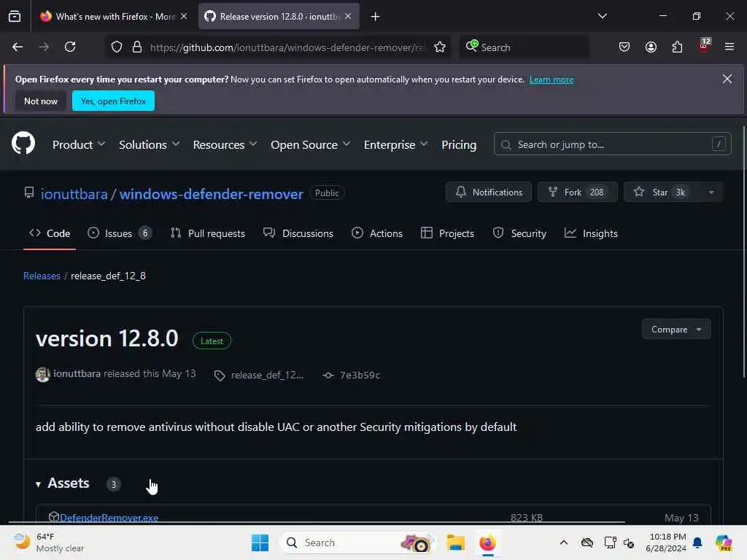Open the Firefox account icon
The image size is (747, 560).
[x=651, y=47]
